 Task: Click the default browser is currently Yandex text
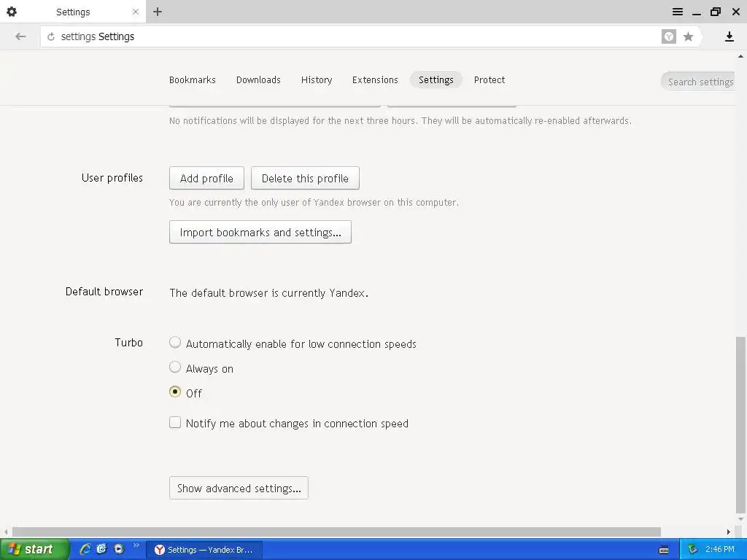tap(268, 293)
